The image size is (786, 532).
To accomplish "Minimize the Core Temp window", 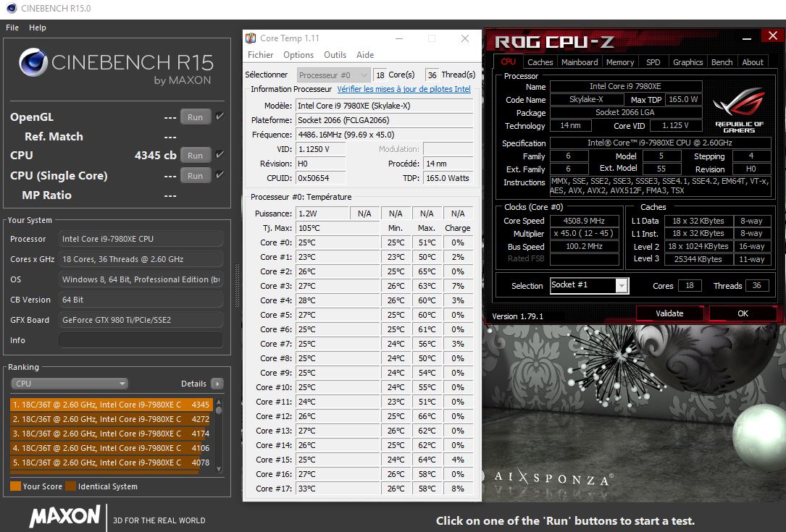I will [399, 38].
